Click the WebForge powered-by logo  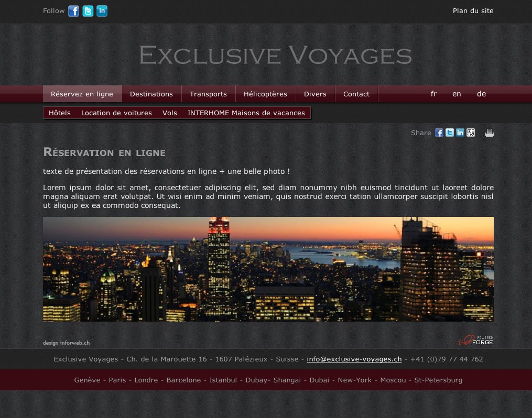[476, 340]
